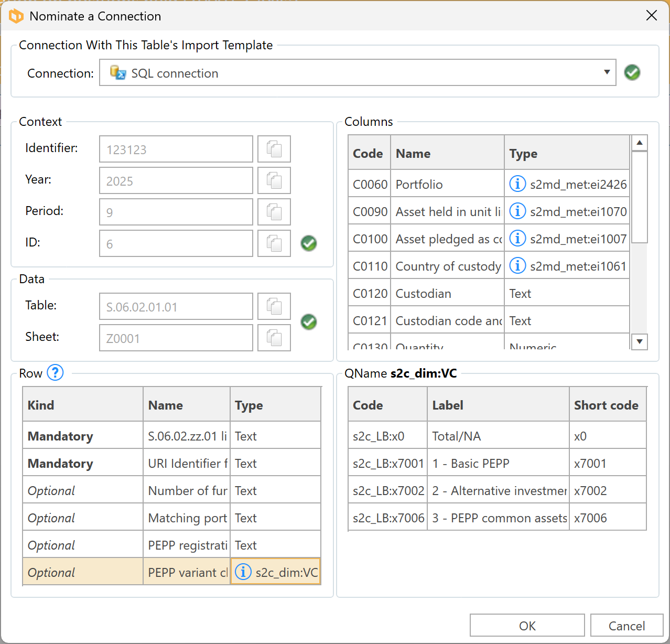
Task: Copy the Period value using its icon
Action: point(274,212)
